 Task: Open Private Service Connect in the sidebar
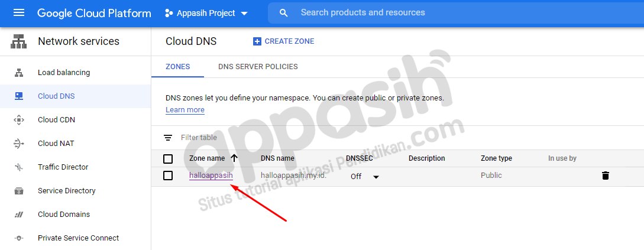[79, 238]
